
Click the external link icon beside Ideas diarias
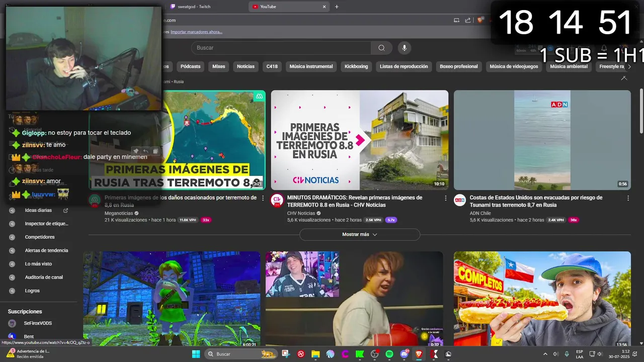(x=65, y=210)
